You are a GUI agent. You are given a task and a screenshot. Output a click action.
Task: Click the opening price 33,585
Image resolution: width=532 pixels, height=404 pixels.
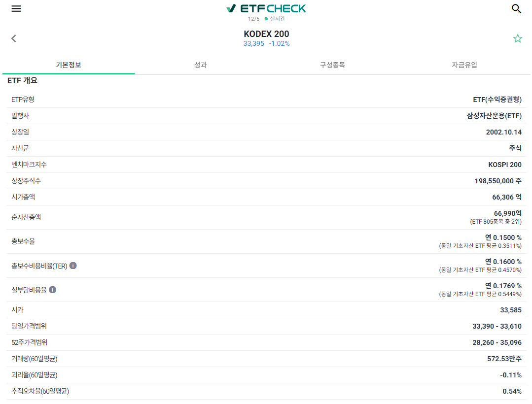pyautogui.click(x=511, y=310)
